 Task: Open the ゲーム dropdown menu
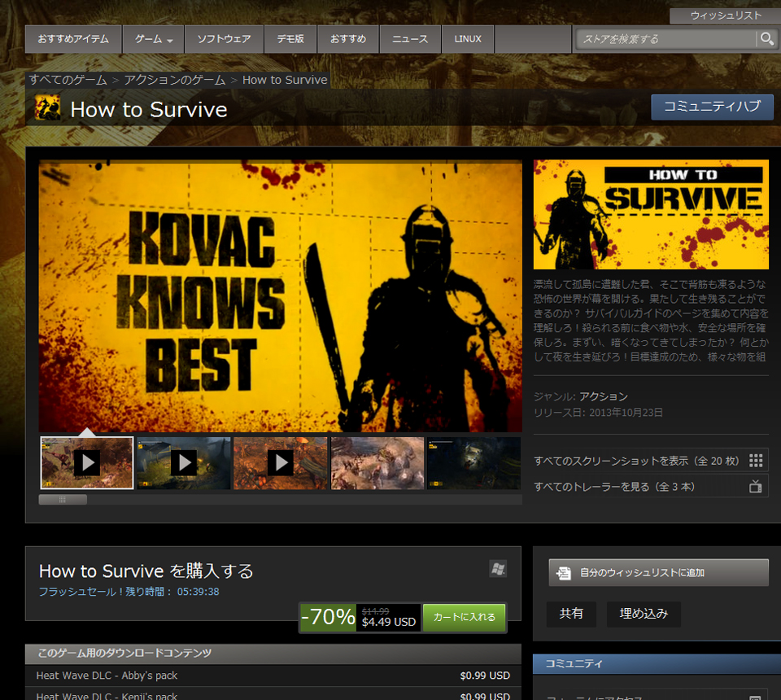(x=154, y=39)
